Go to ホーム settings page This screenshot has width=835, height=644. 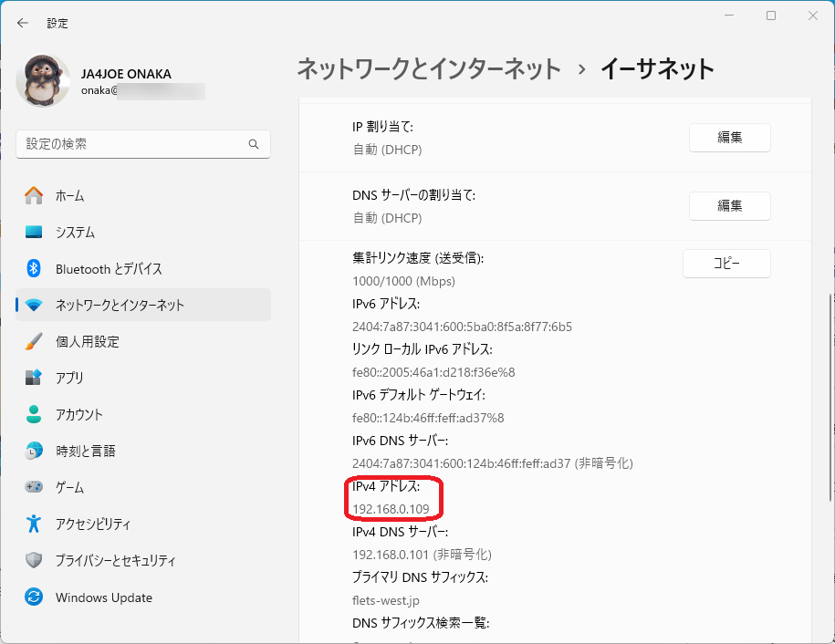[143, 196]
